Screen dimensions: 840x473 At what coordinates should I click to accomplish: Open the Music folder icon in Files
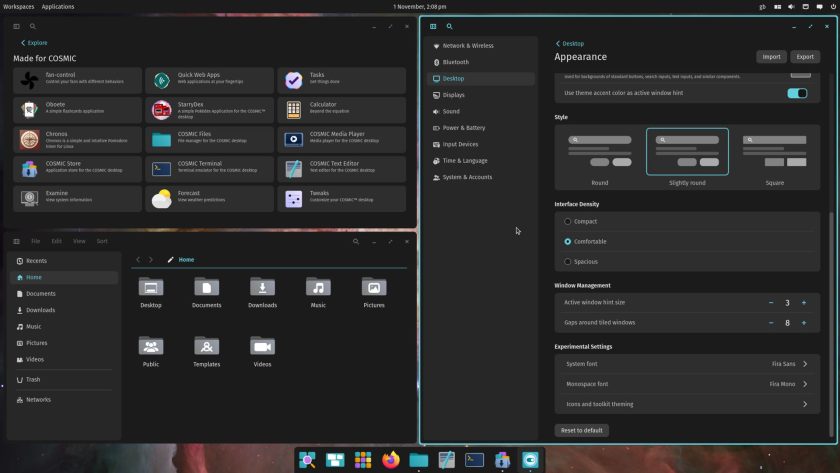(318, 292)
